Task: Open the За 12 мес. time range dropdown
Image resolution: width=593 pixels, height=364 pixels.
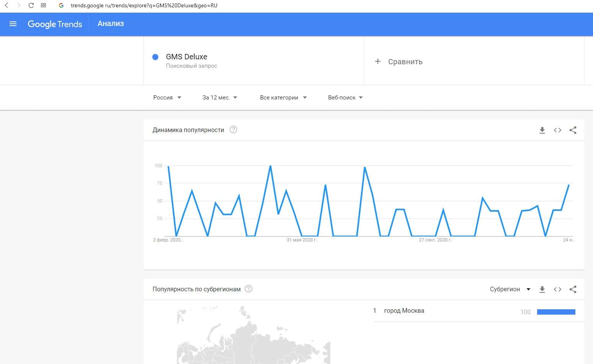Action: tap(220, 98)
